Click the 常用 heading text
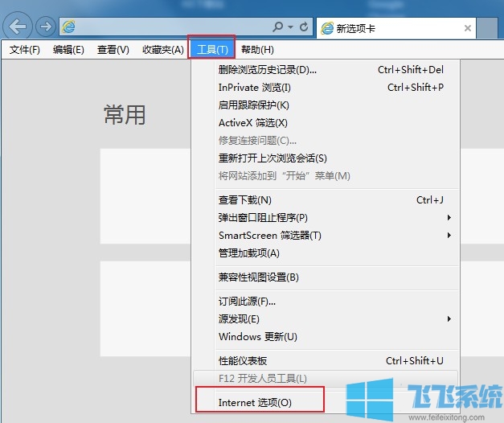The height and width of the screenshot is (423, 504). 125,115
